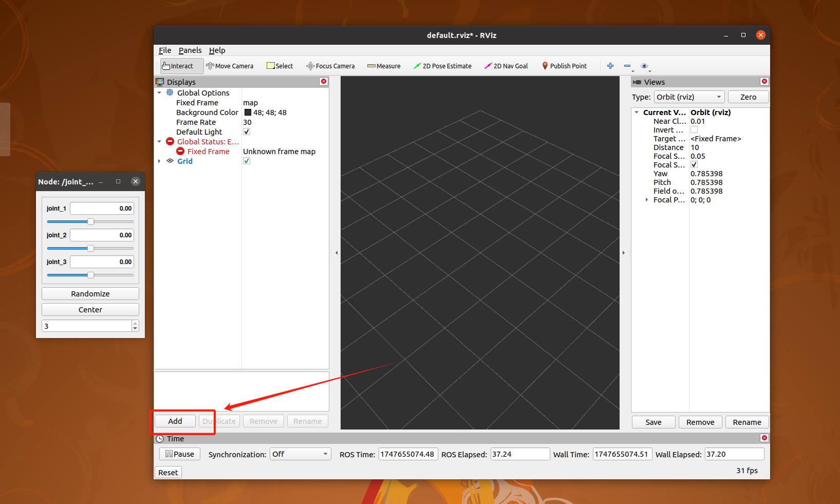Select the 2D Pose Estimate tool
Image resolution: width=840 pixels, height=504 pixels.
pyautogui.click(x=442, y=66)
